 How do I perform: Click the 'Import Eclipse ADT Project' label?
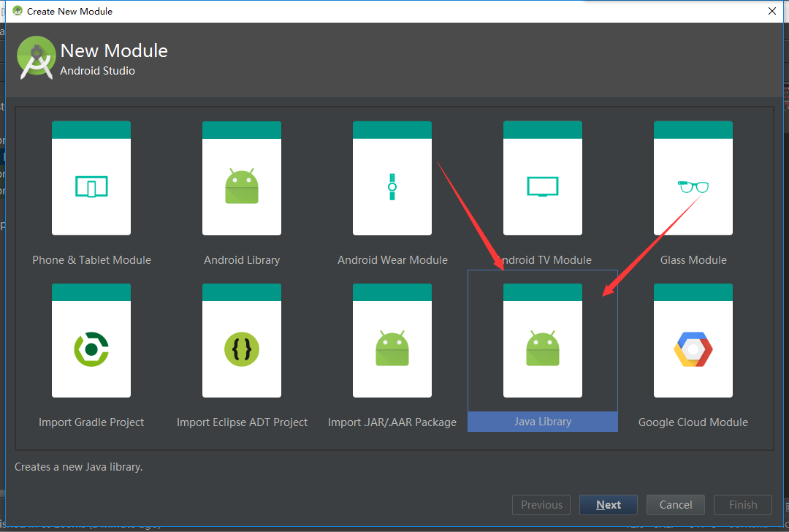pyautogui.click(x=242, y=422)
